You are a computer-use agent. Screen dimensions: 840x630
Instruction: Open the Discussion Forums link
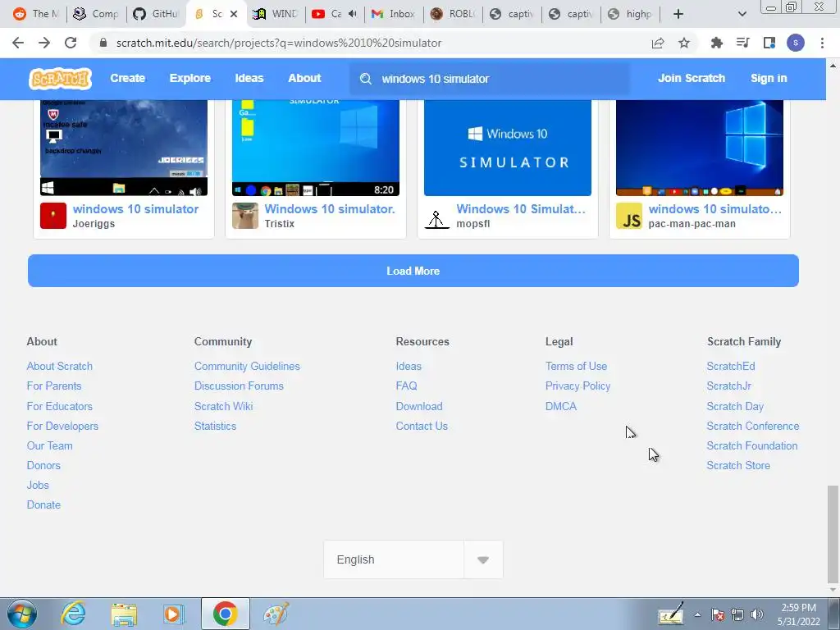239,386
